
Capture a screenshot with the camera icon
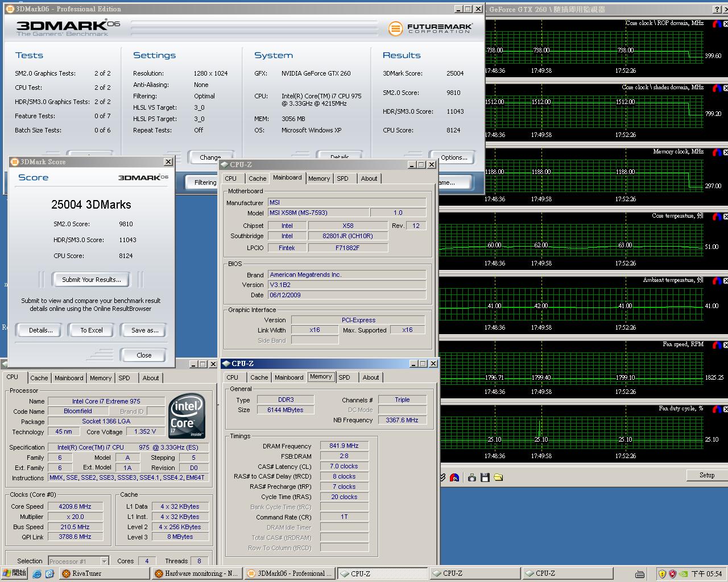point(472,477)
